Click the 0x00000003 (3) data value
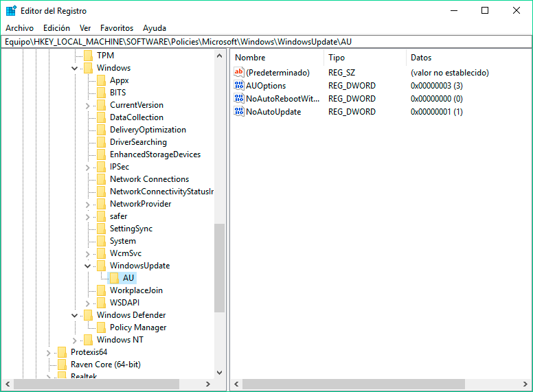The width and height of the screenshot is (533, 392). click(436, 86)
